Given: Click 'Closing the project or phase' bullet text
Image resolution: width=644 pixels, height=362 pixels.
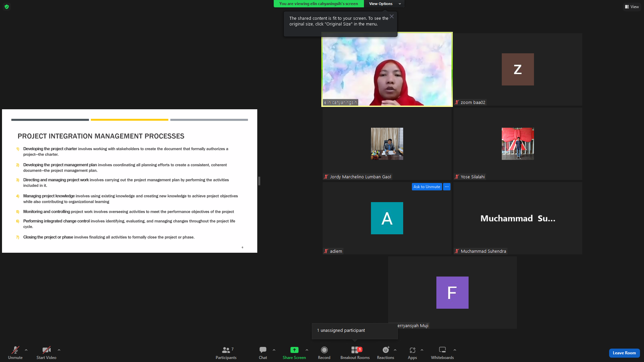Looking at the screenshot, I should 48,237.
